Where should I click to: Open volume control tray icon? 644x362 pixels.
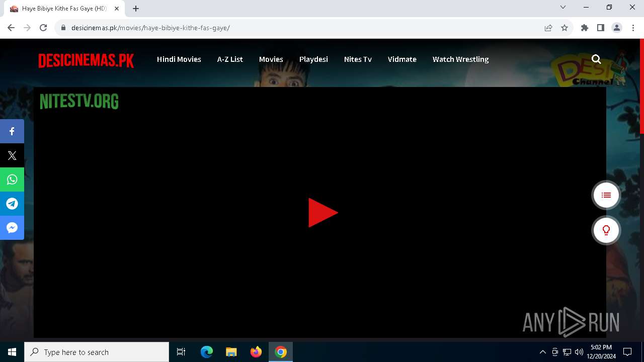579,352
